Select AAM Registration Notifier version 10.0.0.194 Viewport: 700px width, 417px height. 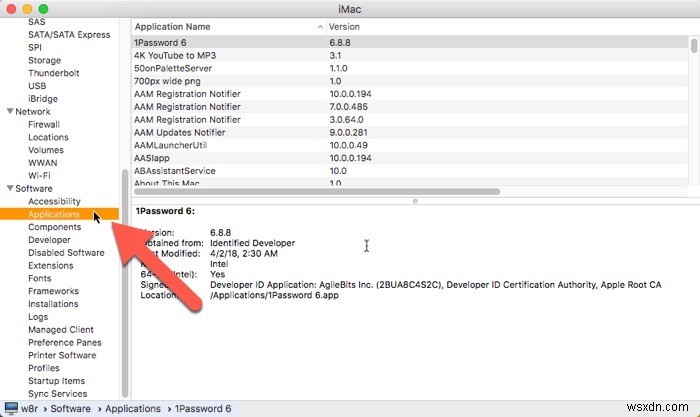(x=410, y=94)
